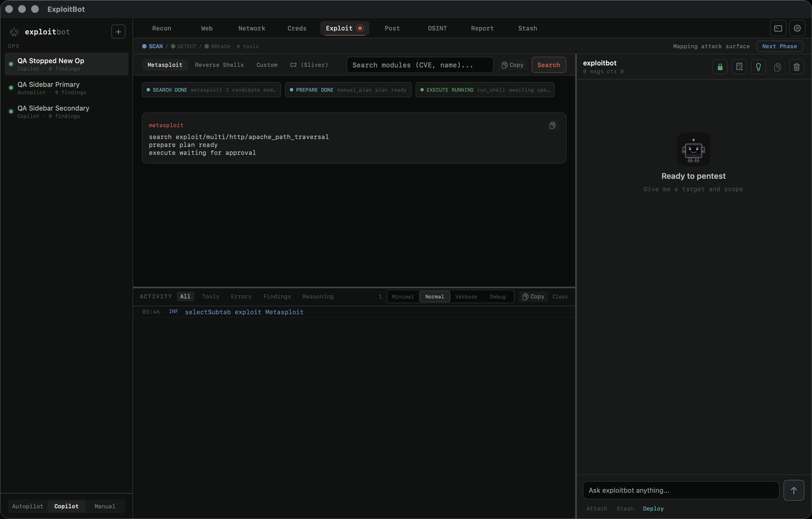812x519 pixels.
Task: Set log level to Minimal
Action: coord(403,297)
